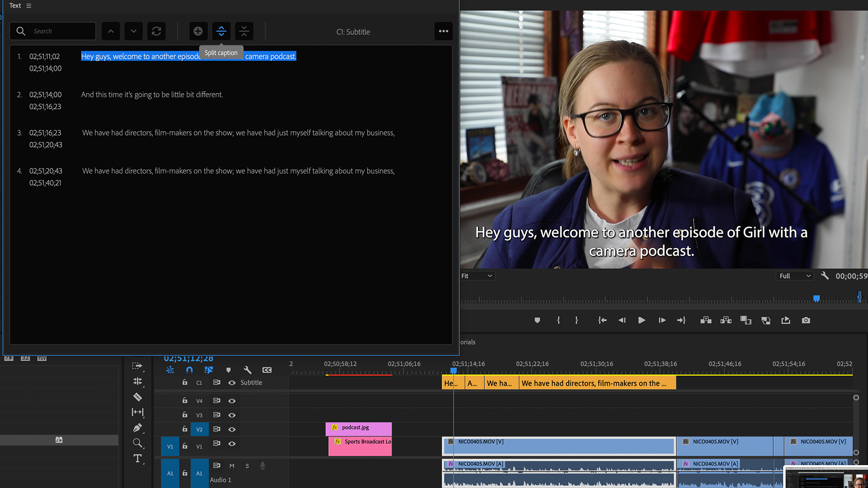Toggle V2 track targeting
868x488 pixels.
199,429
